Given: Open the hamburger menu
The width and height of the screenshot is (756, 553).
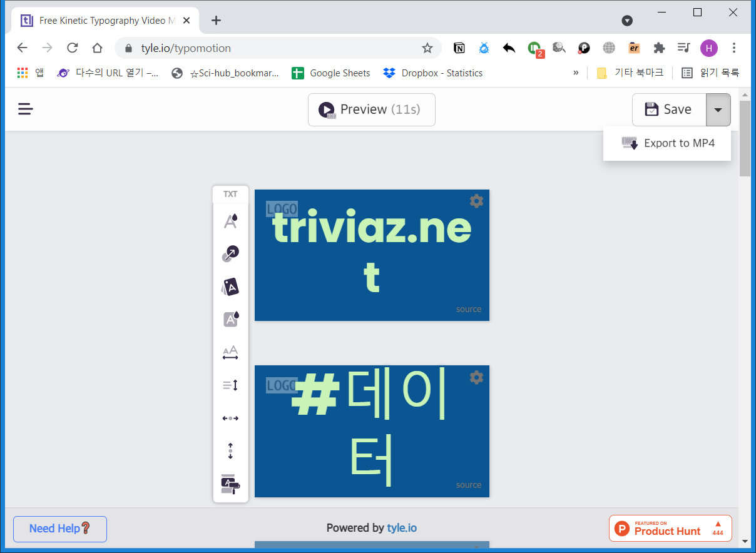Looking at the screenshot, I should coord(25,109).
